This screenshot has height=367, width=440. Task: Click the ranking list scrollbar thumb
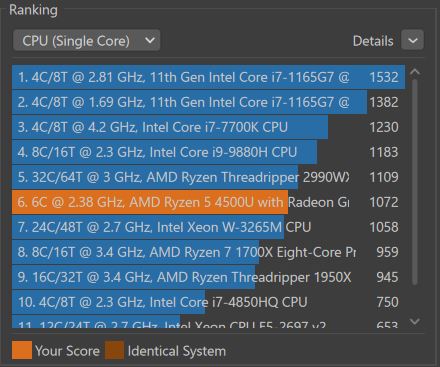415,182
